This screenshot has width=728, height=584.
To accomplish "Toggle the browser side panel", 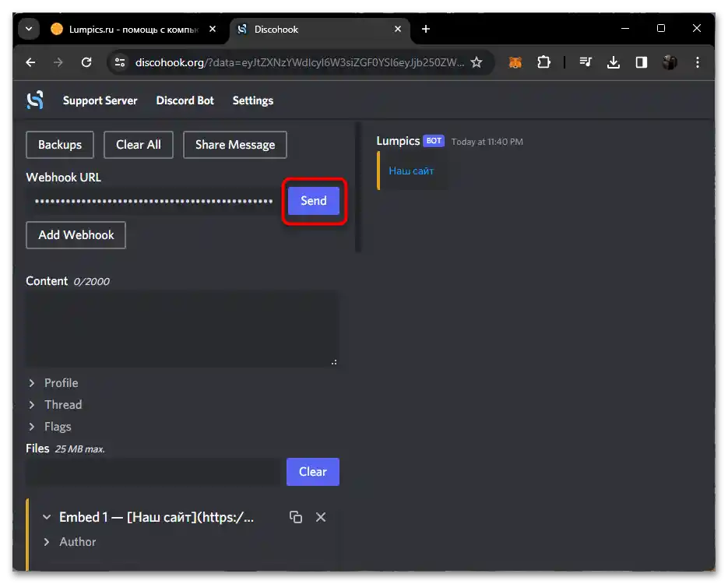I will tap(642, 62).
